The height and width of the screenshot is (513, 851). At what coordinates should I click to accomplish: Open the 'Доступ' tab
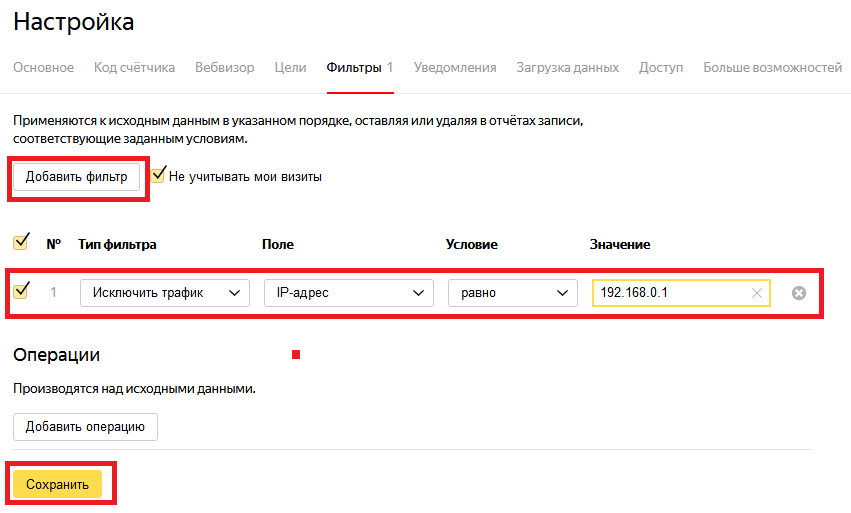point(661,68)
